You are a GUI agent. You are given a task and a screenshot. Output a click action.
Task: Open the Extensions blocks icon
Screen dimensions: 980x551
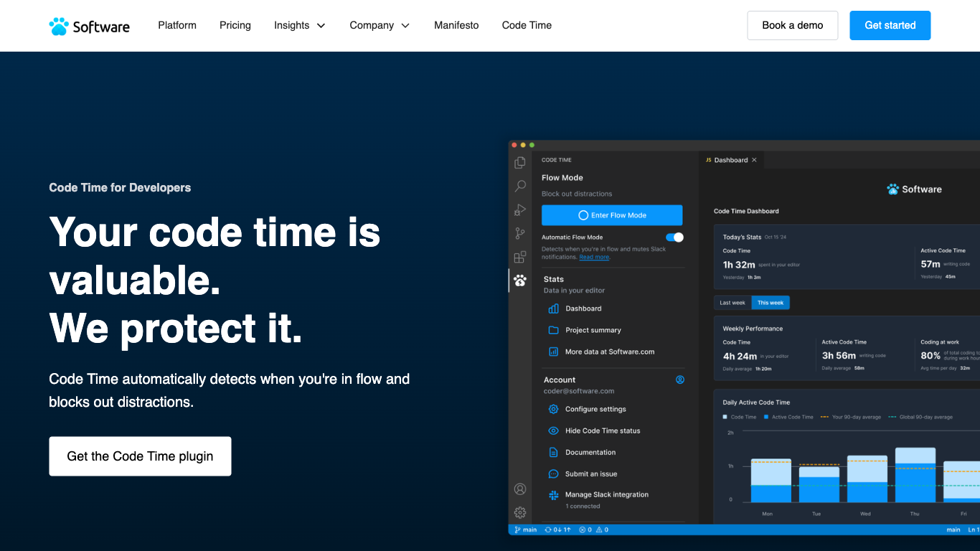click(x=520, y=257)
